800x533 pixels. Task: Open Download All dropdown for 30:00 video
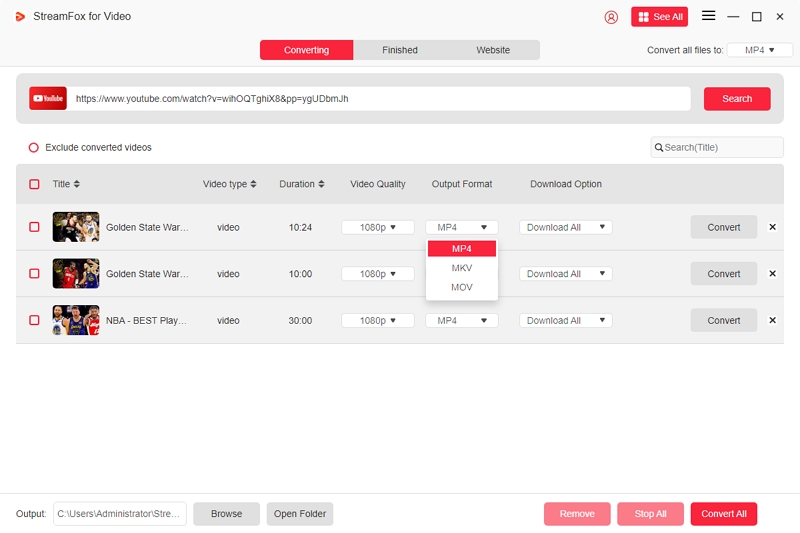(566, 320)
